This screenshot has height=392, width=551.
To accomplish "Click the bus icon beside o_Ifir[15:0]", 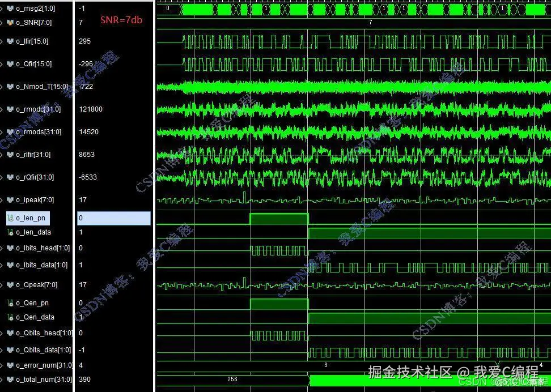I will [x=10, y=41].
